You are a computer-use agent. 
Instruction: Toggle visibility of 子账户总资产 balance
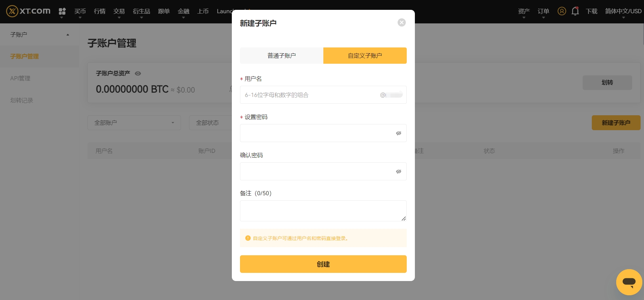click(x=138, y=74)
